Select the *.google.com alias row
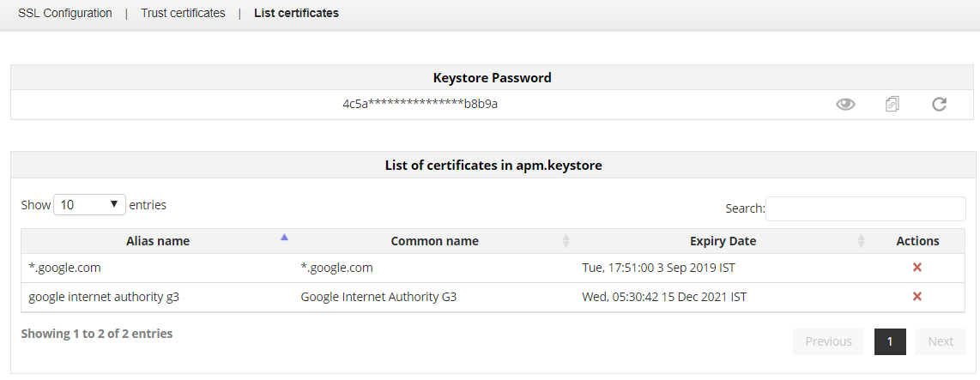 pos(65,268)
